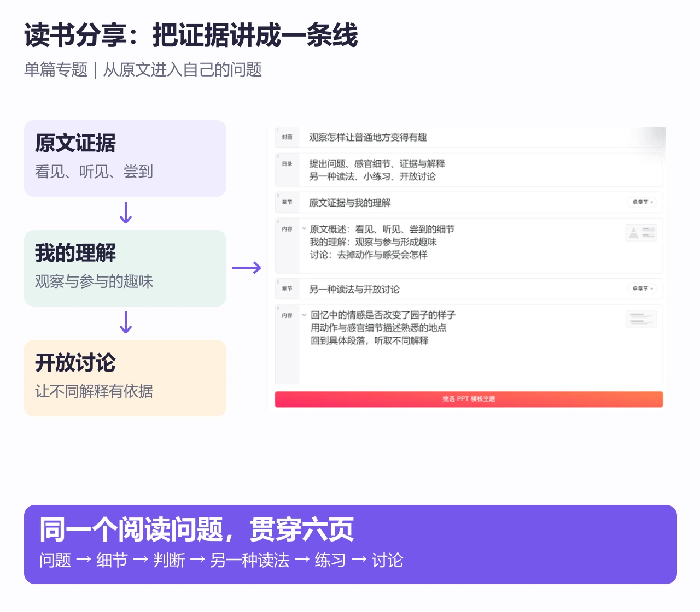Click the 内容 label beside 回忆中的情感
The height and width of the screenshot is (612, 700).
coord(287,315)
